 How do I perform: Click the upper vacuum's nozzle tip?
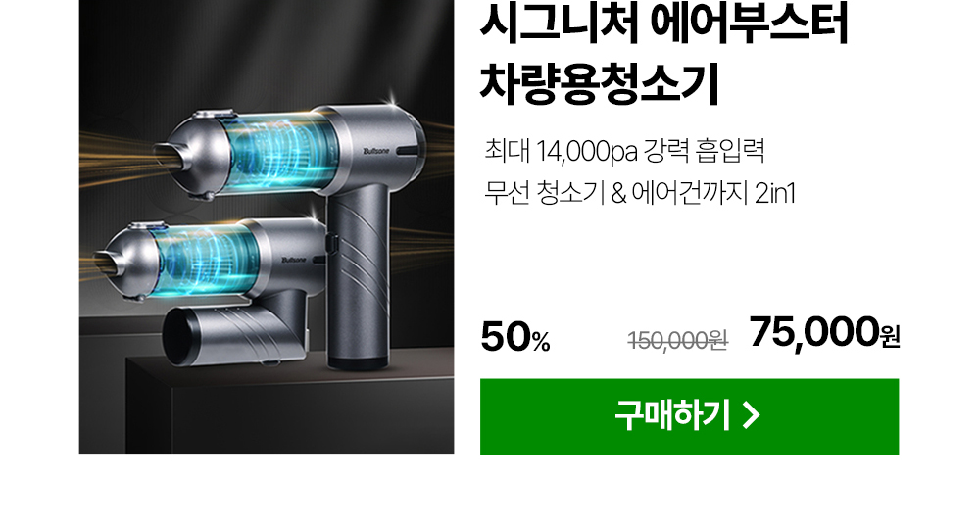pyautogui.click(x=170, y=155)
